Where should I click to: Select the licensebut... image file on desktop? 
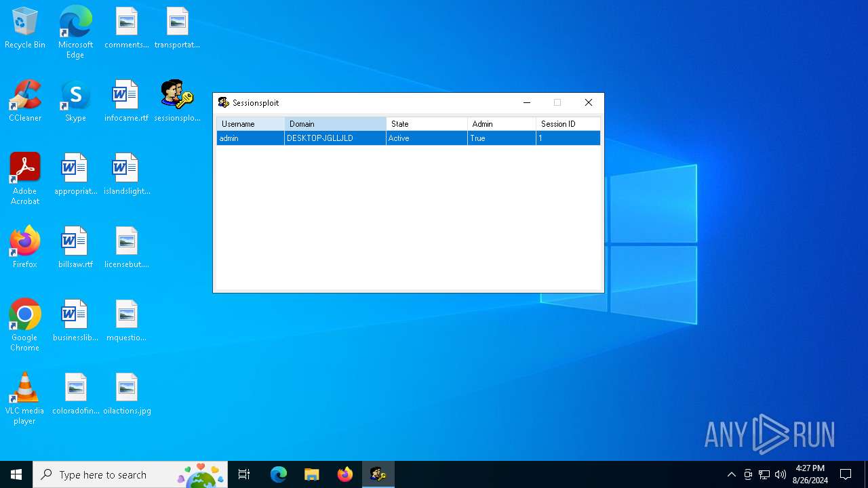point(126,248)
